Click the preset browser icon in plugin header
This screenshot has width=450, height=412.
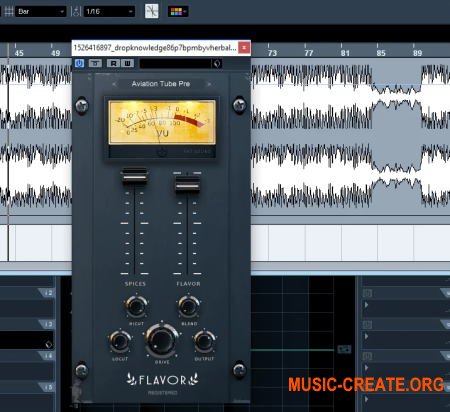217,64
